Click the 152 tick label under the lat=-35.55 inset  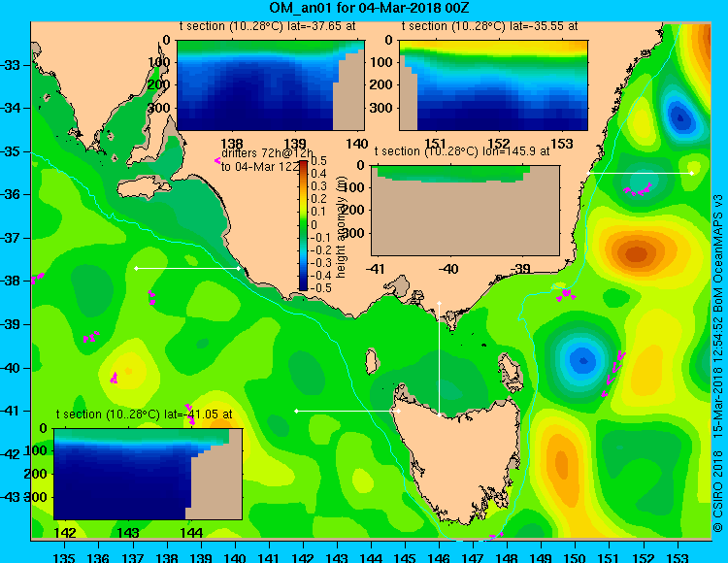pos(499,144)
